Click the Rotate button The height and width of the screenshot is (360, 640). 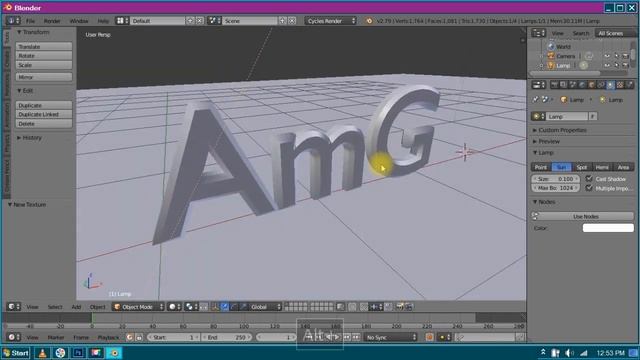tap(44, 56)
